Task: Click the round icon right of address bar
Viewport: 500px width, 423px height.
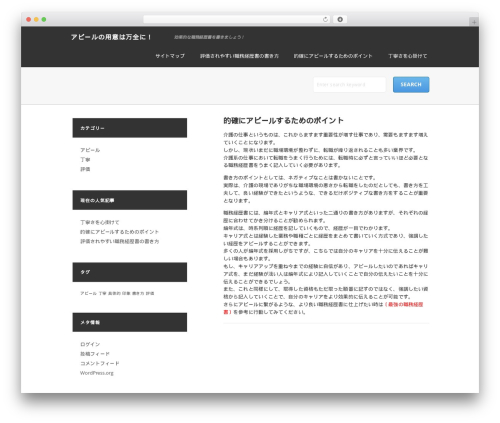Action: coord(340,19)
